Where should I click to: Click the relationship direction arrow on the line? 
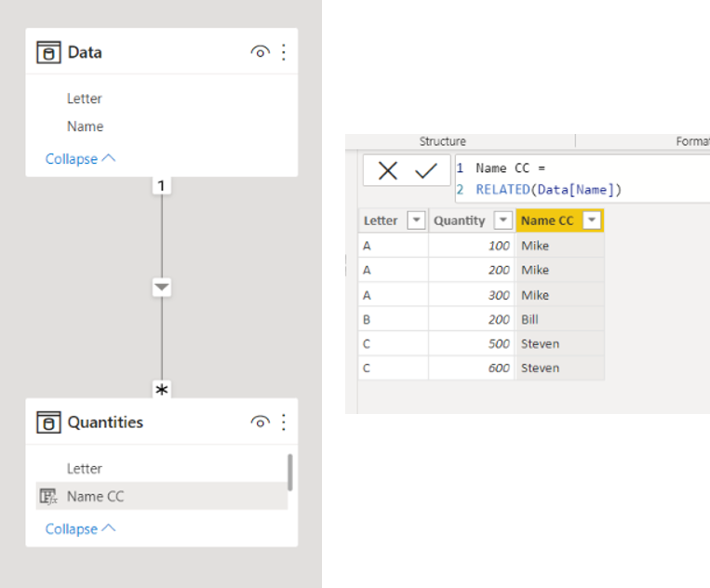click(x=162, y=287)
